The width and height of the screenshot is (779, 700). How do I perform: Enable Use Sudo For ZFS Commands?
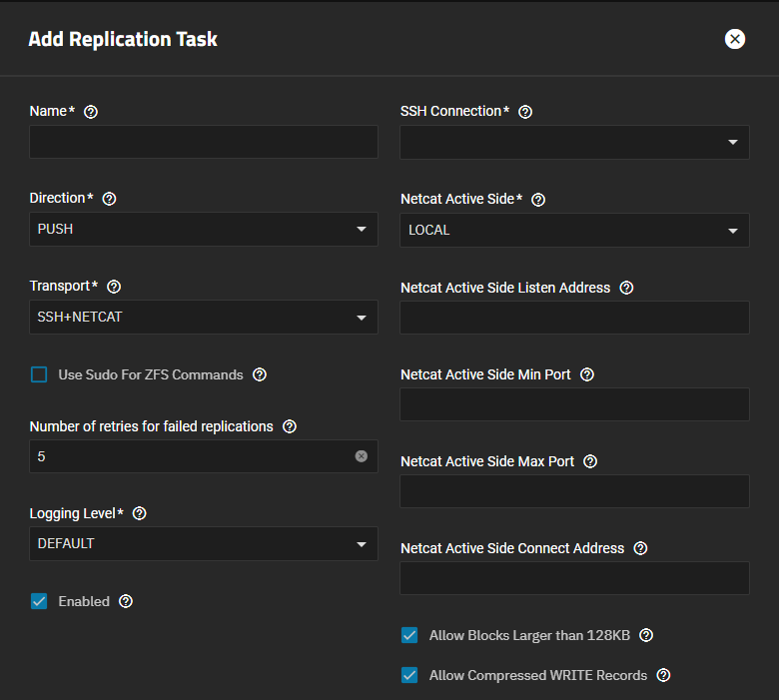click(x=39, y=374)
